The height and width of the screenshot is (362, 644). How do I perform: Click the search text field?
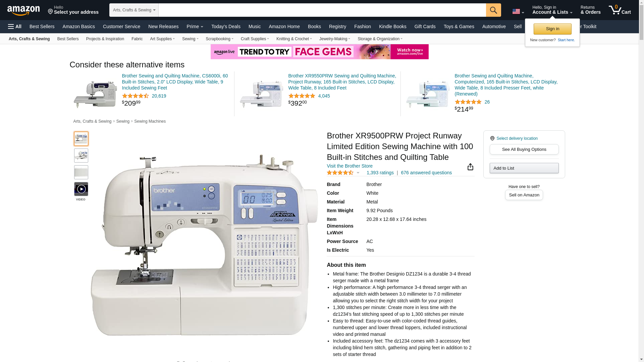322,10
